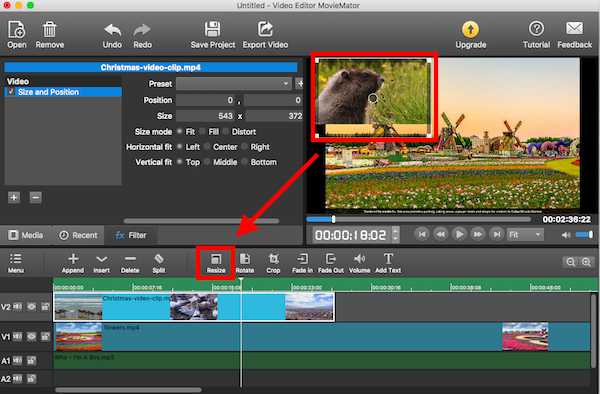Select the Crop tool

click(273, 263)
